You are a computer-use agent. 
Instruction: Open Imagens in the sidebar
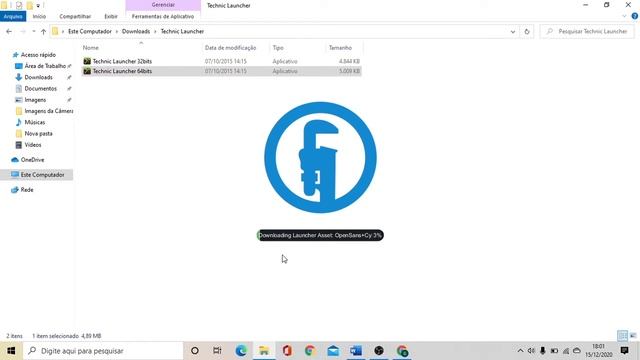click(x=35, y=100)
